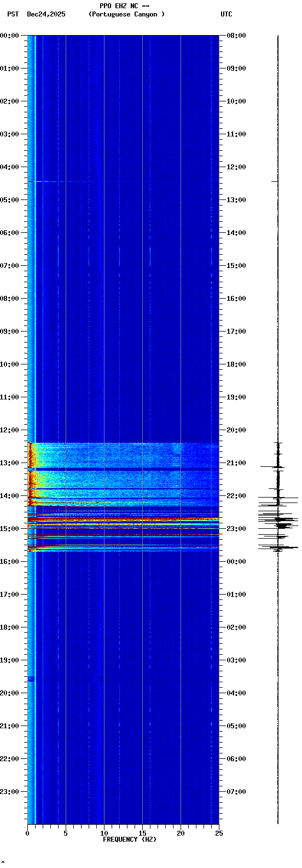The width and height of the screenshot is (302, 868).
Task: Click the dark blue patch near 19:35 PST
Action: pyautogui.click(x=31, y=679)
